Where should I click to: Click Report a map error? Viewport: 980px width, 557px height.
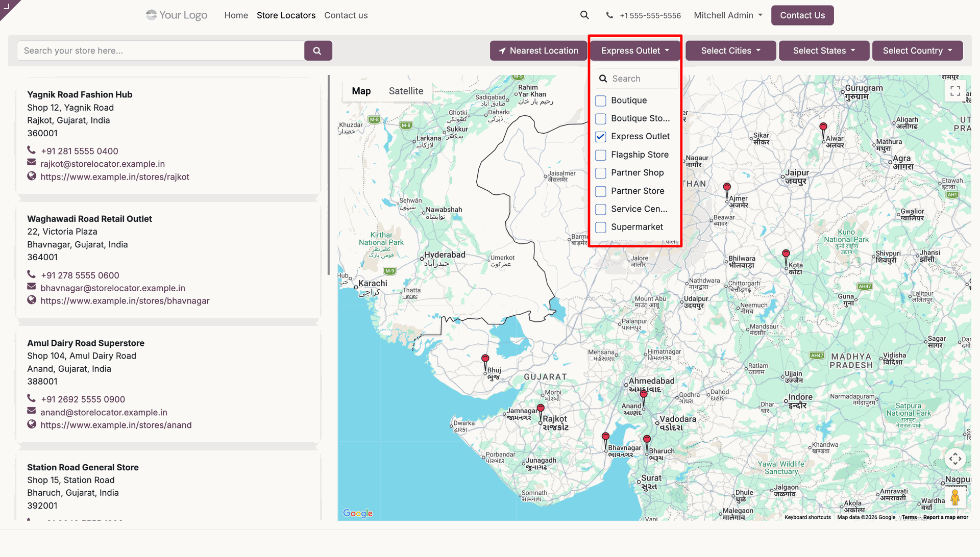(945, 517)
